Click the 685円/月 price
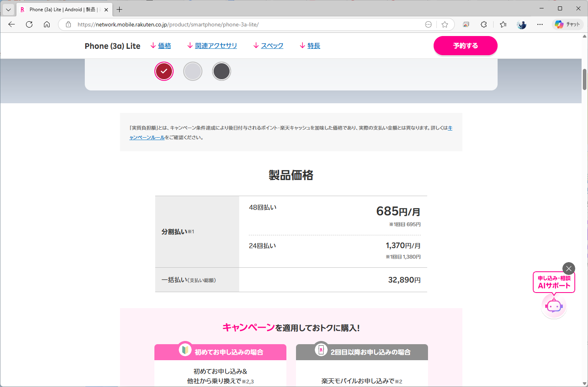Screen dimensions: 588x387 click(398, 211)
